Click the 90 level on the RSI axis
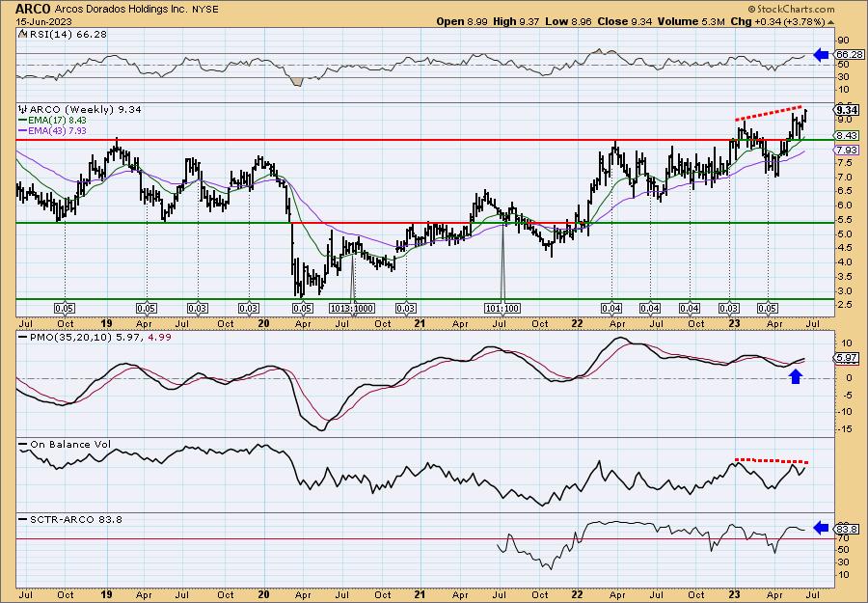Screen dimensions: 868x603 843,41
